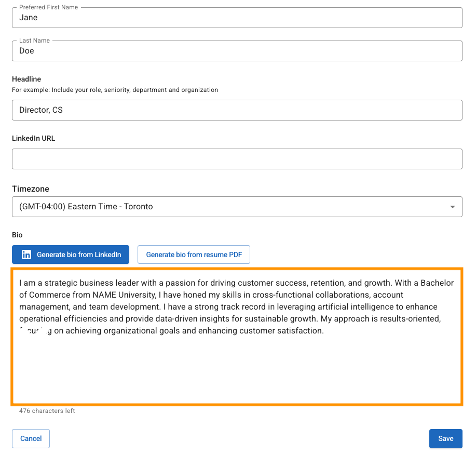Expand the Timezone dropdown arrow
The image size is (476, 455).
point(453,207)
